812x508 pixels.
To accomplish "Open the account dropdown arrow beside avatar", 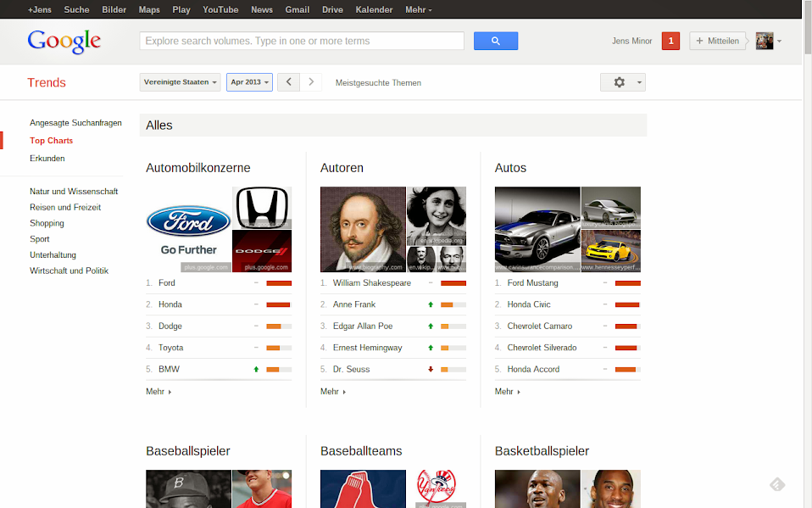I will click(x=780, y=41).
